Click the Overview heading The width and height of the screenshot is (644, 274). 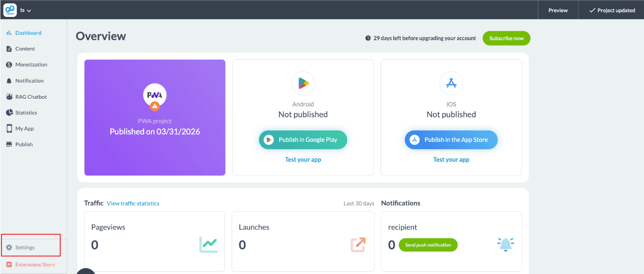click(x=101, y=36)
